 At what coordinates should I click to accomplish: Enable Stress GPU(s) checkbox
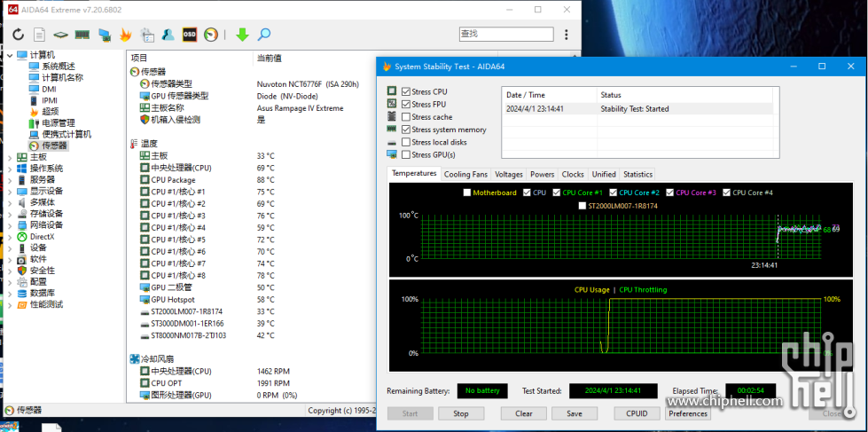(406, 154)
